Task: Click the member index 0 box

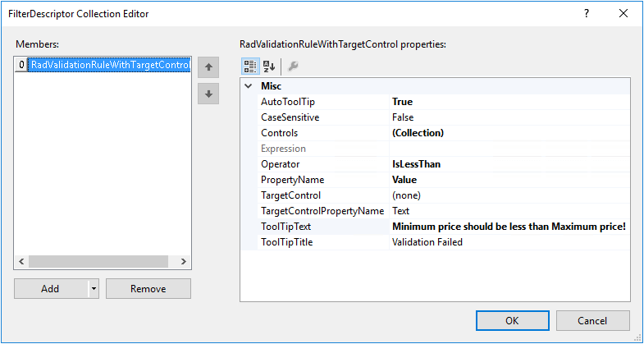Action: [21, 65]
